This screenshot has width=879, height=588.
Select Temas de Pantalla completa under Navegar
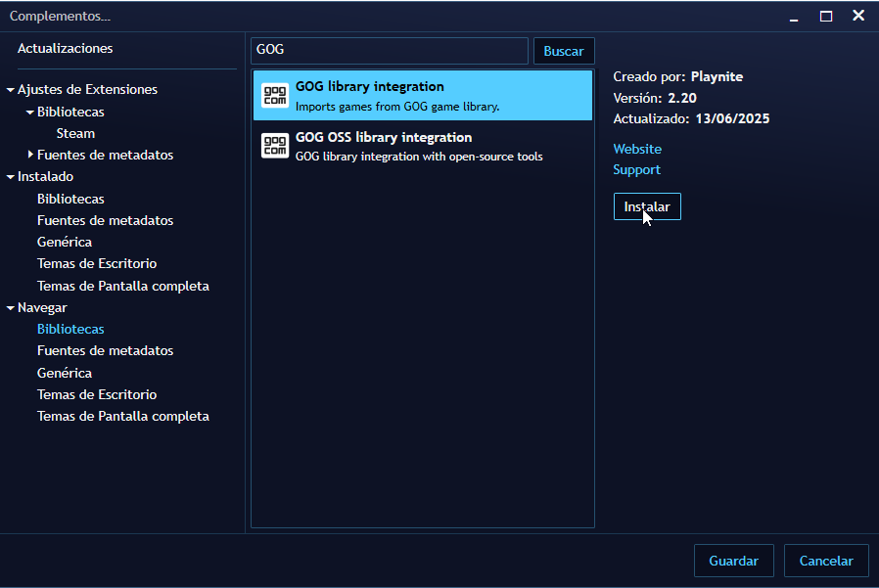click(122, 416)
